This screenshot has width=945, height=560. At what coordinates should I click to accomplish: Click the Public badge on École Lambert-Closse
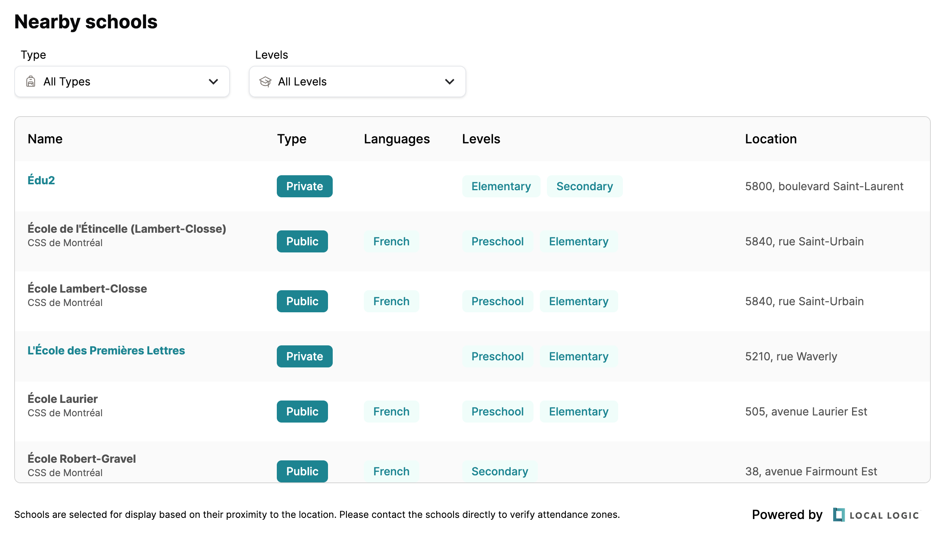pyautogui.click(x=302, y=300)
